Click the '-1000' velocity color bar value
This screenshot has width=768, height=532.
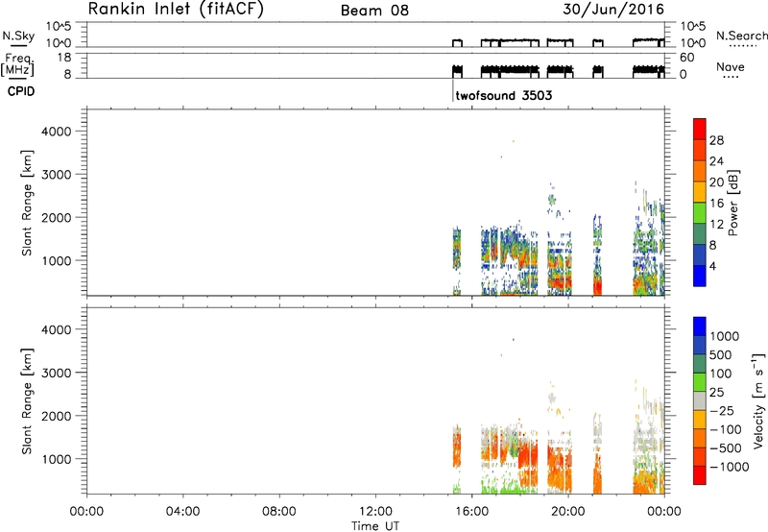(730, 467)
